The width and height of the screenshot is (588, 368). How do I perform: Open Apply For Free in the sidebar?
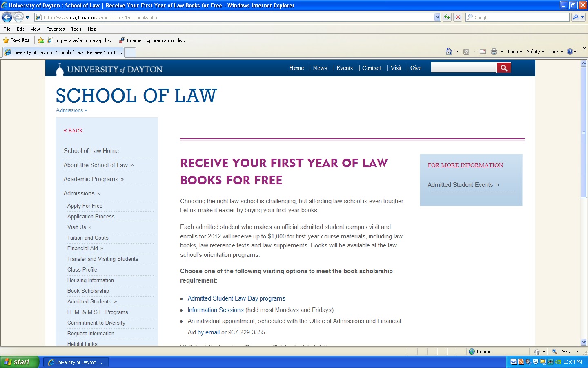pyautogui.click(x=85, y=206)
